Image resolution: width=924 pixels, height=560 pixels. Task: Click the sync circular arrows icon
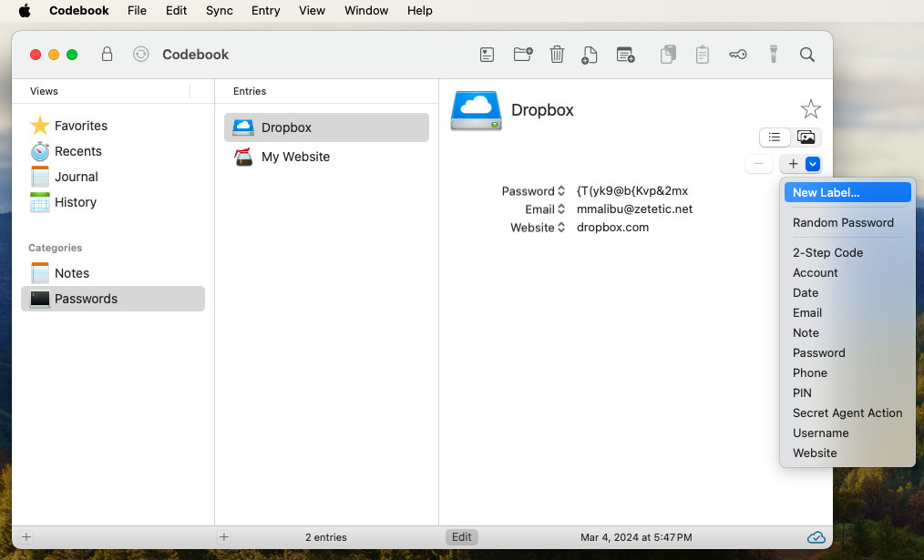point(141,54)
